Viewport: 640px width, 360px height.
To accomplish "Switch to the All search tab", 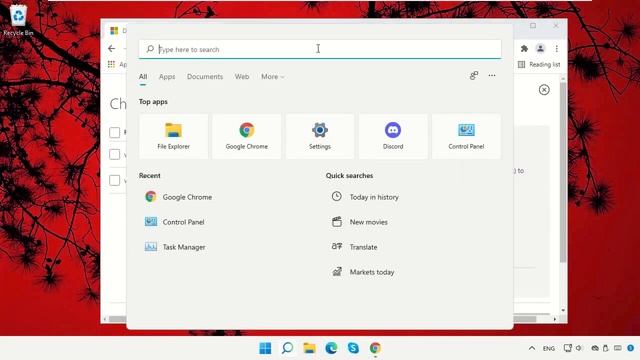I will (x=143, y=77).
